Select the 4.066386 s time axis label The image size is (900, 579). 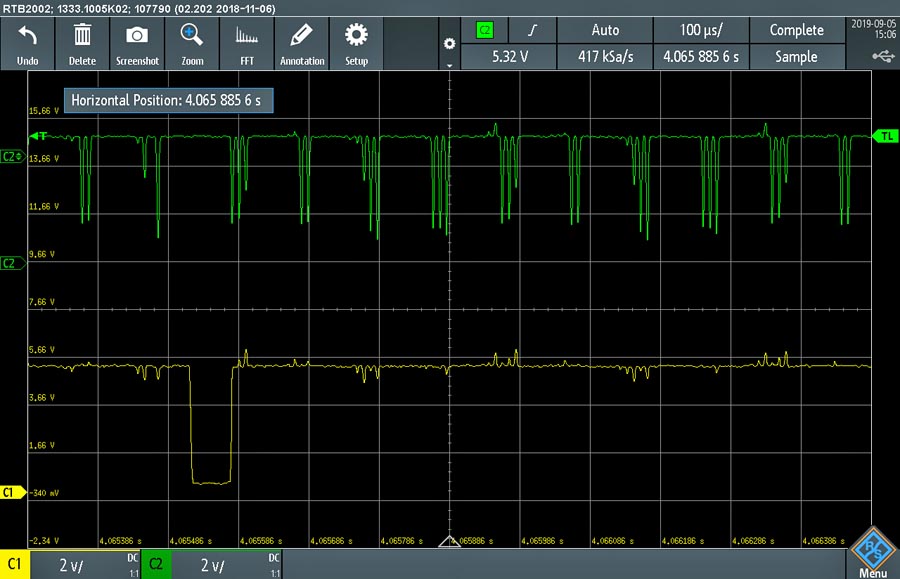pos(824,541)
